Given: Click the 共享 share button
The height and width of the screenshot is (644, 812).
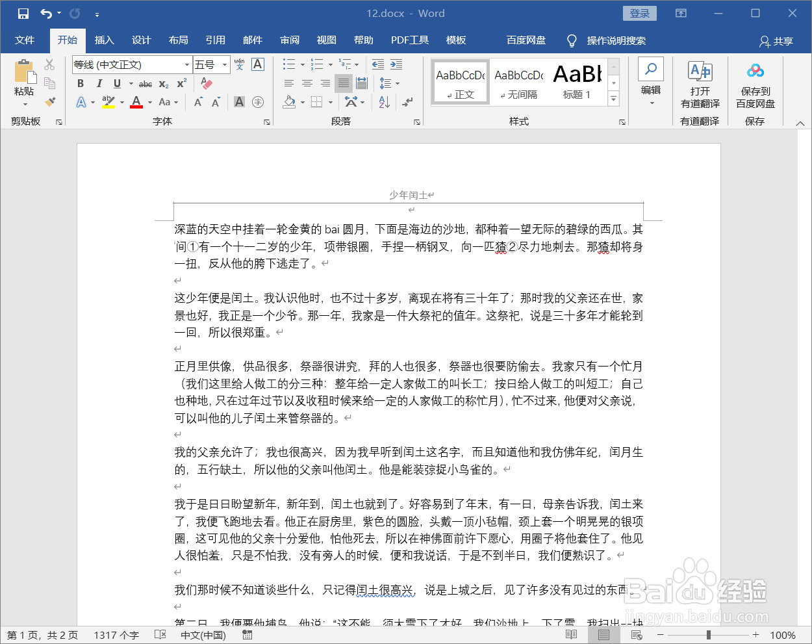Looking at the screenshot, I should (776, 41).
